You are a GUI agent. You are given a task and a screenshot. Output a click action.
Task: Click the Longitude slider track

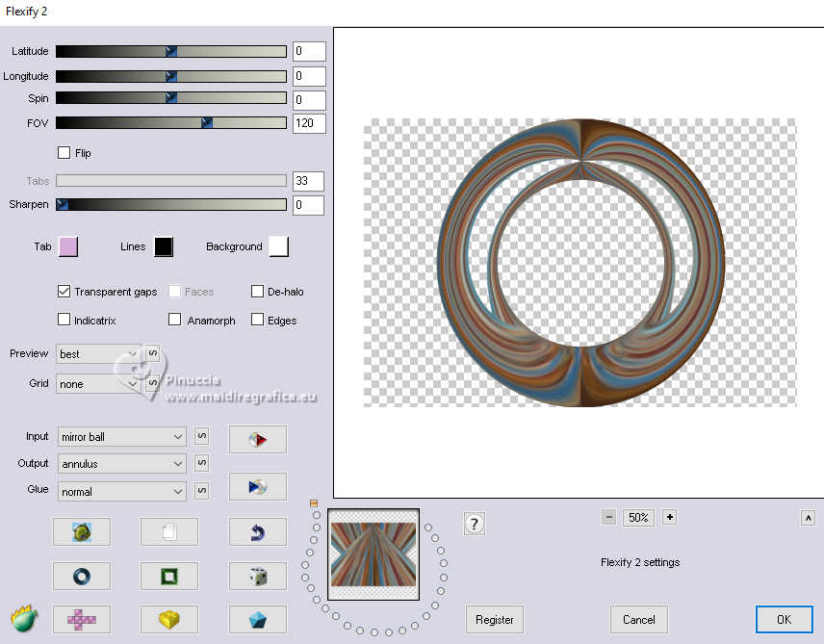tap(171, 76)
